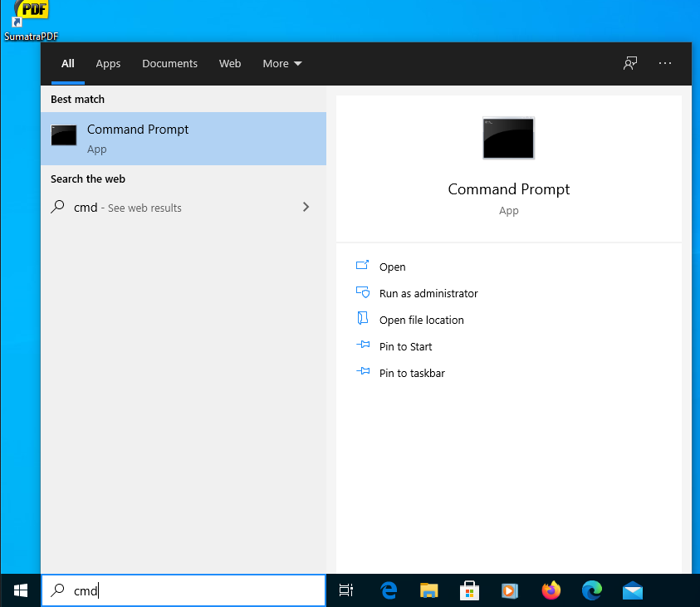
Task: Click the large Command Prompt preview icon
Action: pyautogui.click(x=508, y=138)
